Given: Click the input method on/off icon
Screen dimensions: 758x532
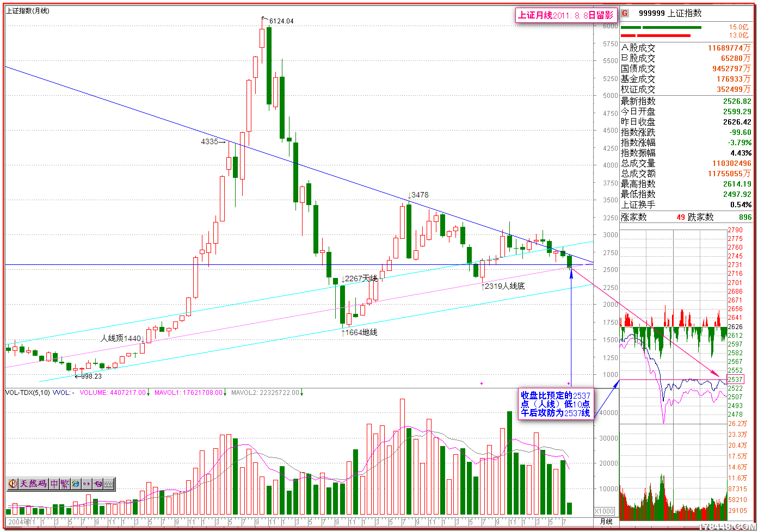Looking at the screenshot, I should click(x=13, y=484).
